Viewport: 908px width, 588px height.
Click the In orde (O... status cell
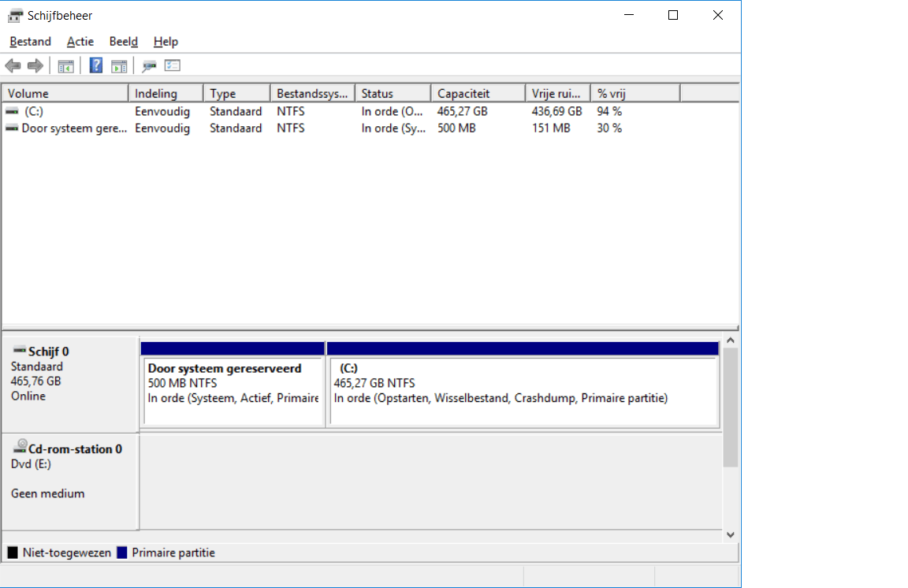392,111
